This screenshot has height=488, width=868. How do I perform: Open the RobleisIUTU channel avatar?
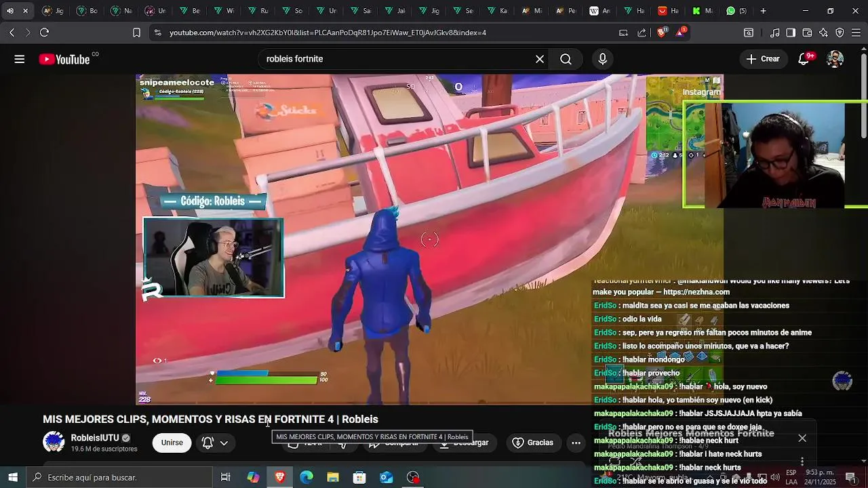coord(54,443)
